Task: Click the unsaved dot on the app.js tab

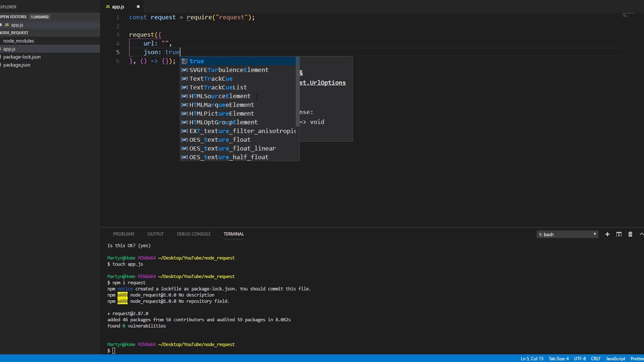Action: (x=138, y=7)
